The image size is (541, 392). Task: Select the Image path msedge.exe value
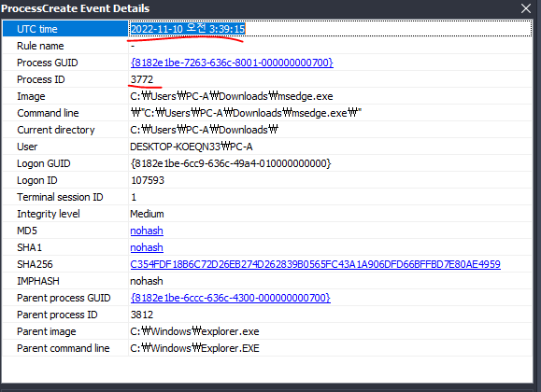point(232,96)
